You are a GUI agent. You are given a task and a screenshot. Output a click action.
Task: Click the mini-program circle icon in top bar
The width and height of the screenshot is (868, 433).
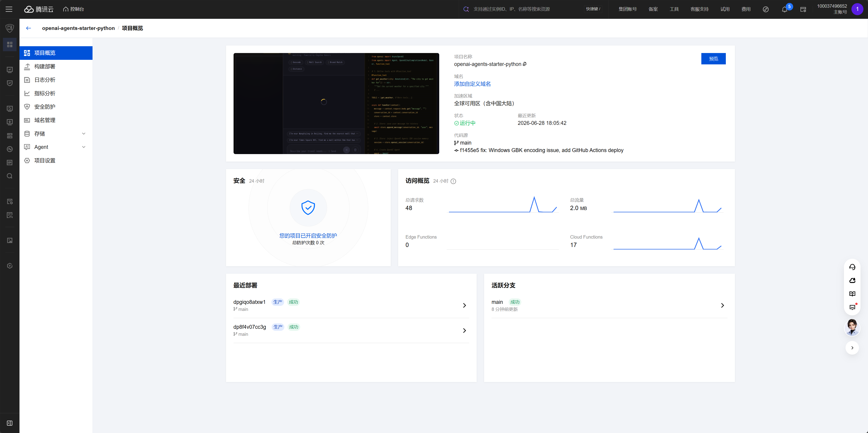coord(766,10)
